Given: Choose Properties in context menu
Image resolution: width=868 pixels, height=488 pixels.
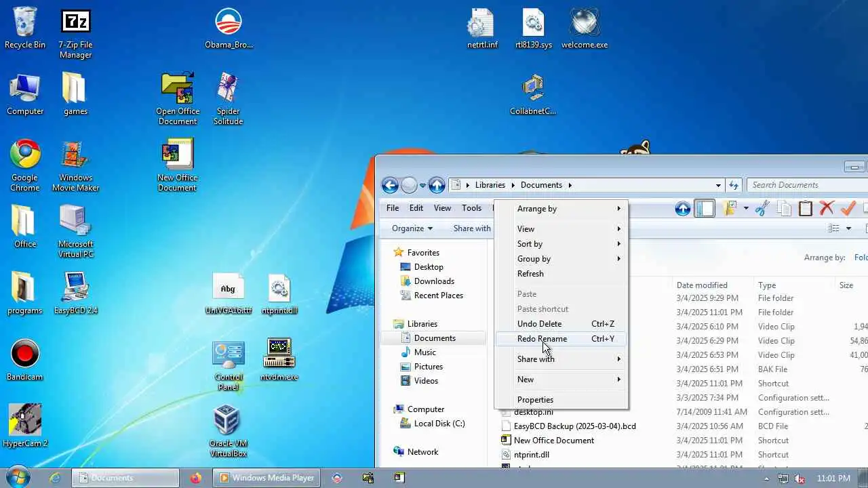Looking at the screenshot, I should click(561, 400).
